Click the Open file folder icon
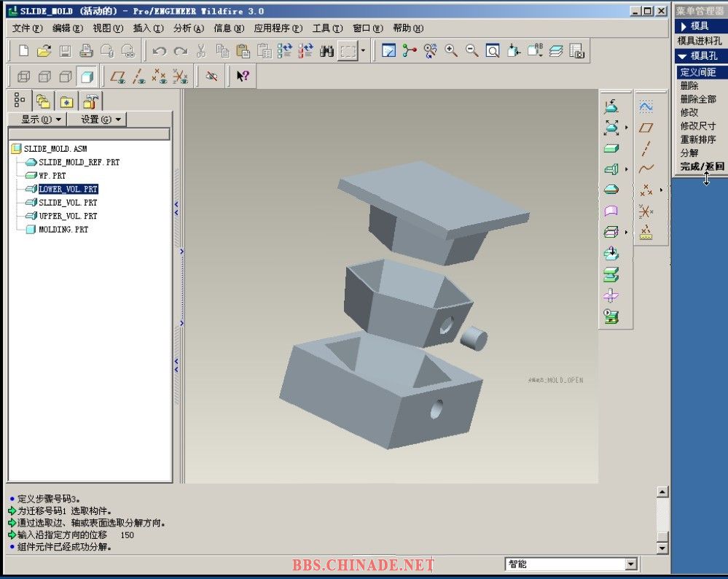Screen dimensions: 728x579 [x=44, y=51]
